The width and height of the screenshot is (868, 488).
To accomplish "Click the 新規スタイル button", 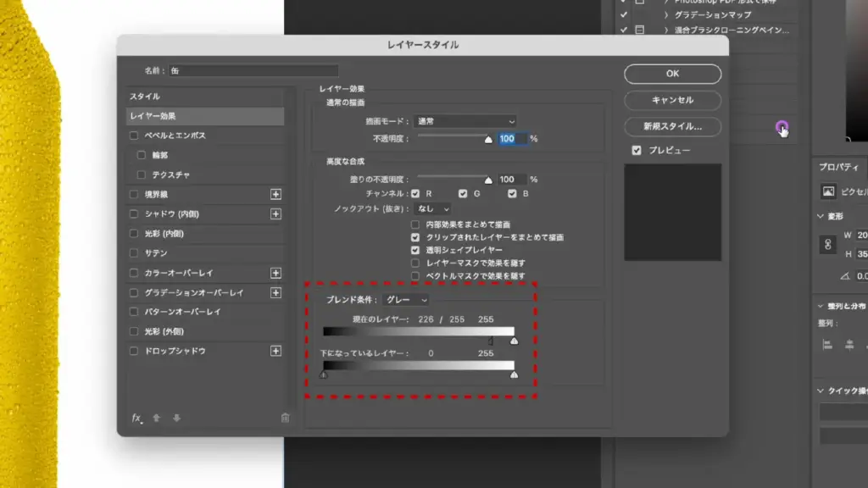I will click(672, 126).
